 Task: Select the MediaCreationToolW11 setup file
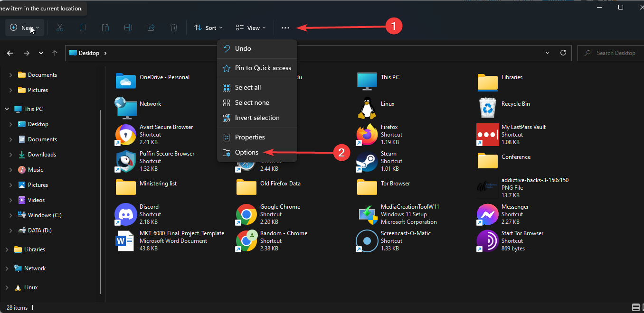point(398,214)
